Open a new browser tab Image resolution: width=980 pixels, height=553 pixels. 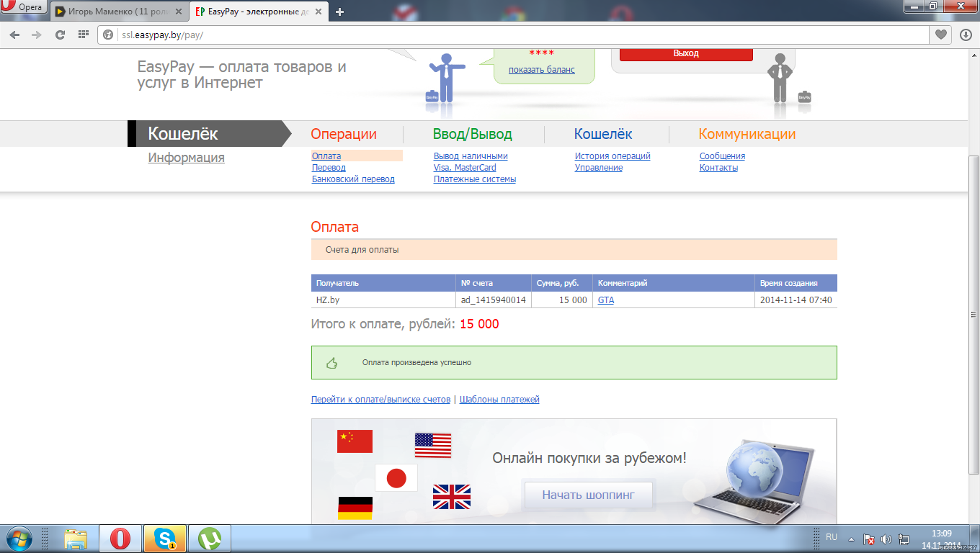point(340,12)
